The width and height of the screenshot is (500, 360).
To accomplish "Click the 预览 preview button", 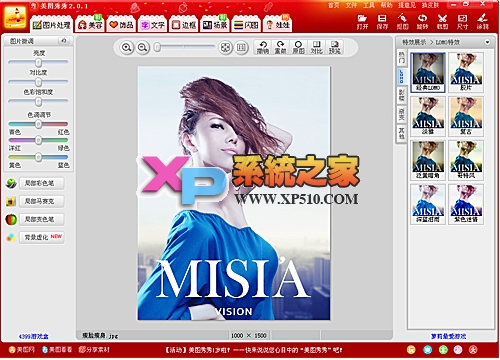I will click(x=334, y=47).
